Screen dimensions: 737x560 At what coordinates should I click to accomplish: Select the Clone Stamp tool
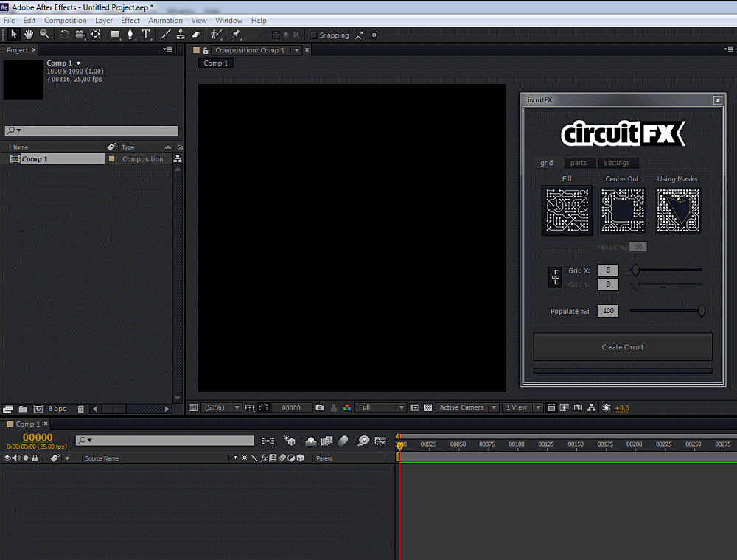(x=181, y=35)
